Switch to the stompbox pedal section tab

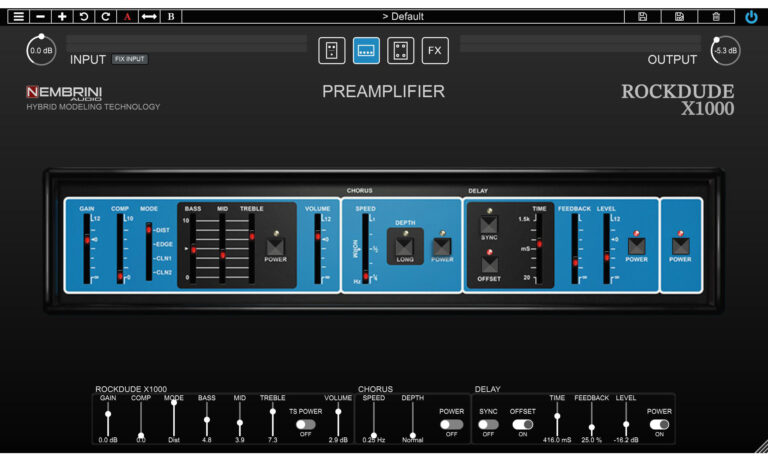tap(332, 50)
